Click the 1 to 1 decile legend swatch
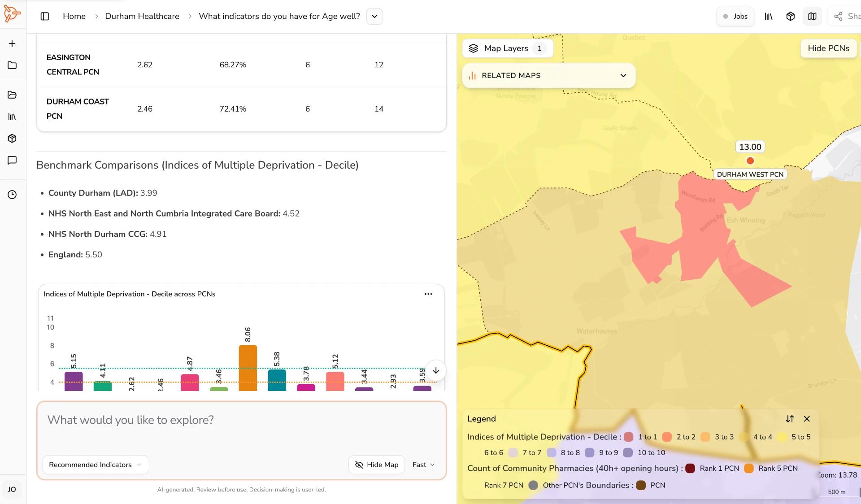 pos(628,437)
